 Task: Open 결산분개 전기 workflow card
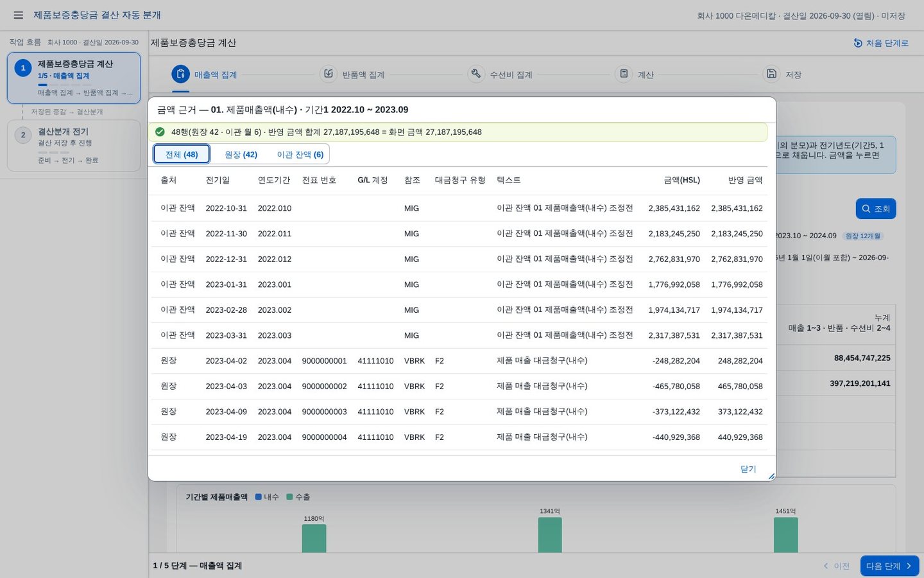(x=74, y=146)
